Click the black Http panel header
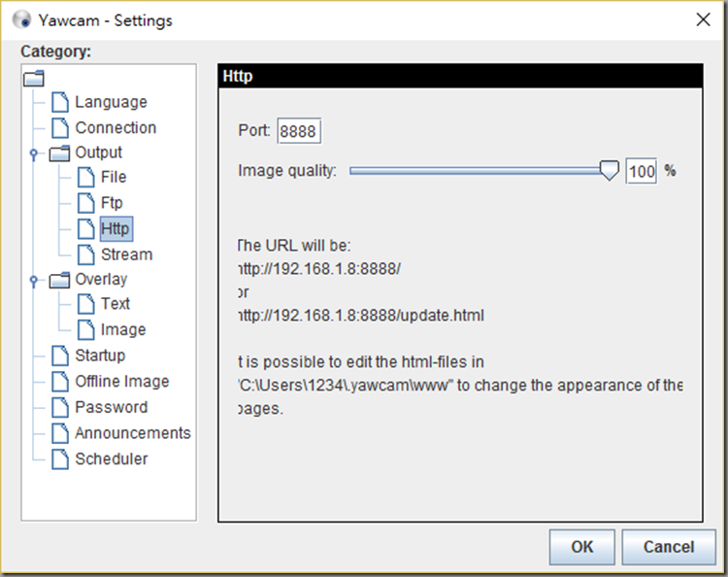Viewport: 728px width, 577px height. pyautogui.click(x=460, y=76)
